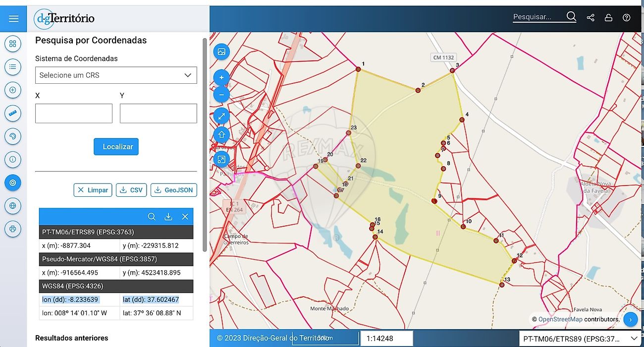Image resolution: width=644 pixels, height=347 pixels.
Task: Open the palette style tool
Action: pos(13,136)
